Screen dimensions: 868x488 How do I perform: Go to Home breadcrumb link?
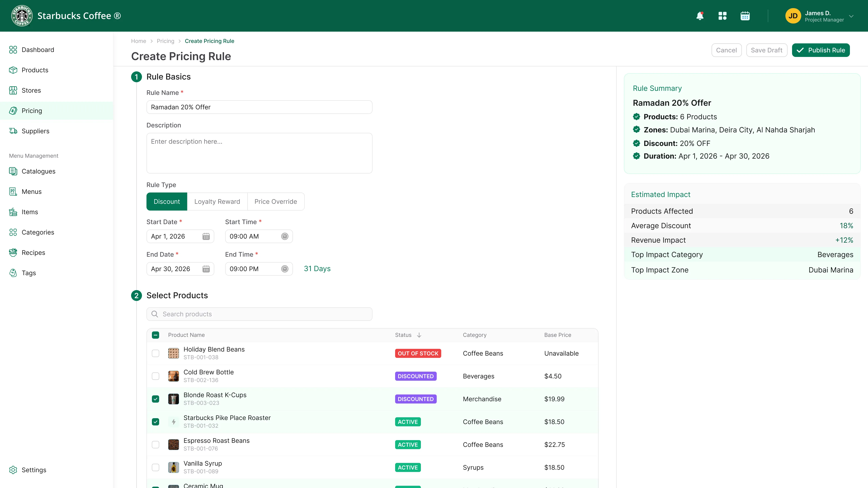coord(139,41)
